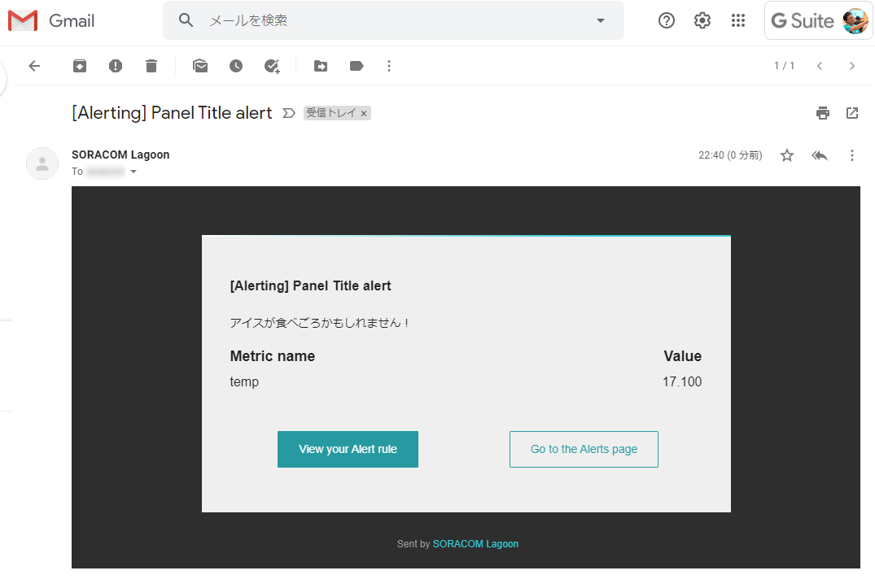
Task: Show recipient details via the To arrow
Action: coord(133,172)
